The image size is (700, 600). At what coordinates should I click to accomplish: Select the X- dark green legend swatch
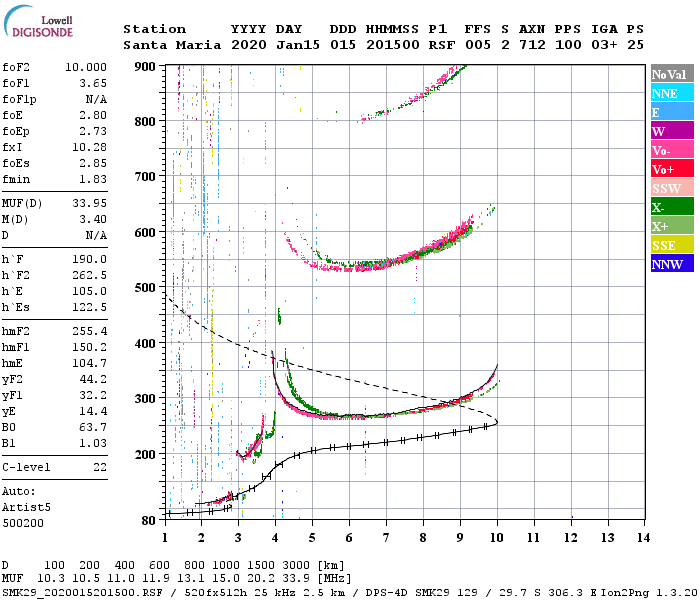(672, 207)
